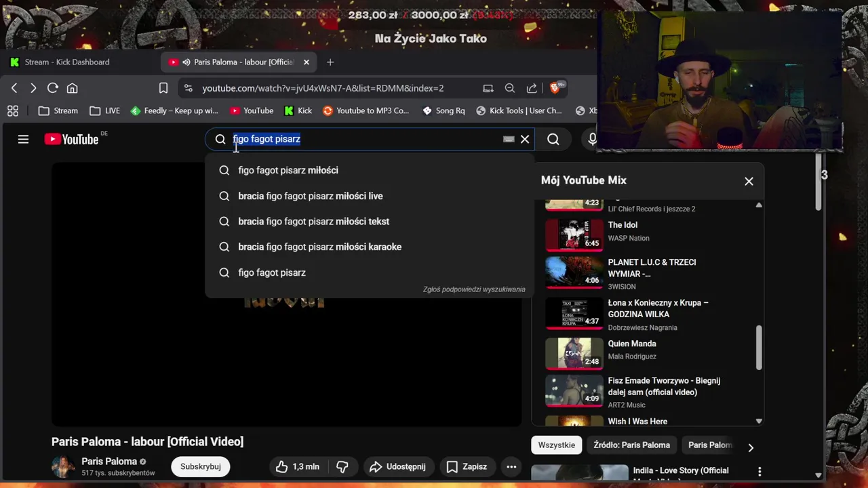Clear the search query with X

coord(525,139)
